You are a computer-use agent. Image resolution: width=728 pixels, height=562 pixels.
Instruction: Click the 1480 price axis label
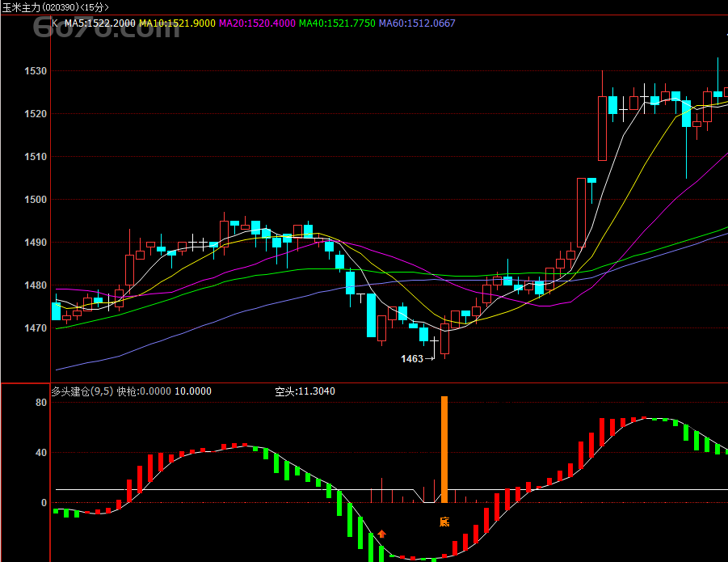(x=36, y=285)
